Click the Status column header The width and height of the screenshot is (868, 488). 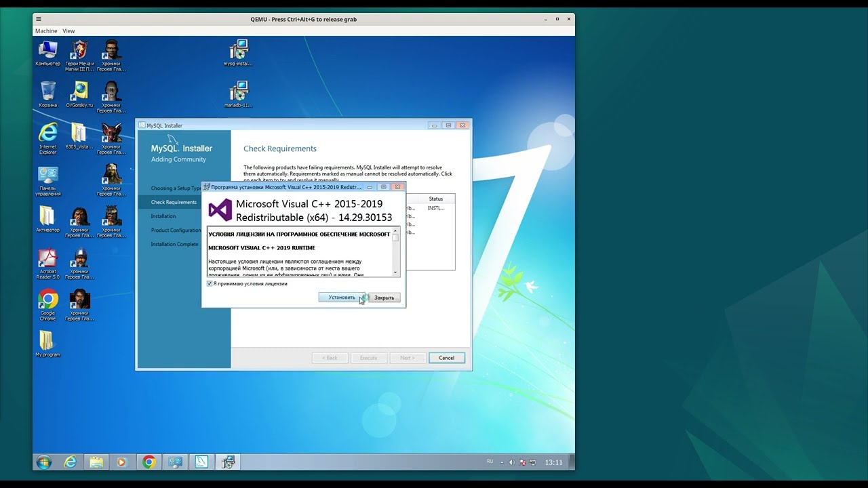coord(436,199)
